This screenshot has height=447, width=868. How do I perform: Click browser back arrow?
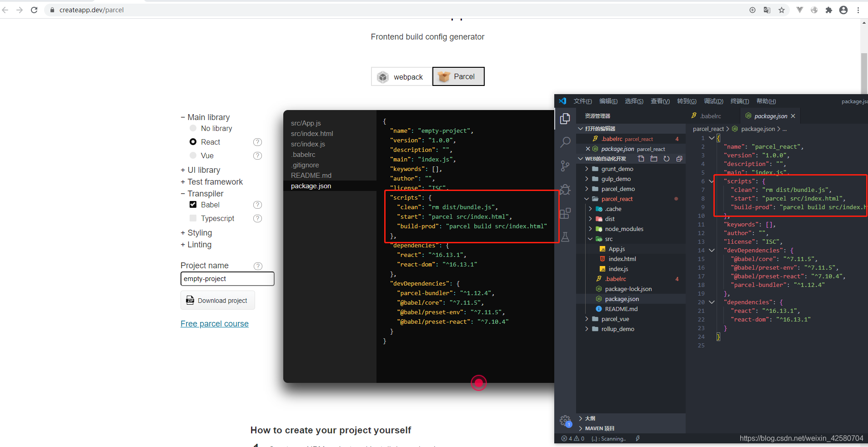click(x=5, y=10)
